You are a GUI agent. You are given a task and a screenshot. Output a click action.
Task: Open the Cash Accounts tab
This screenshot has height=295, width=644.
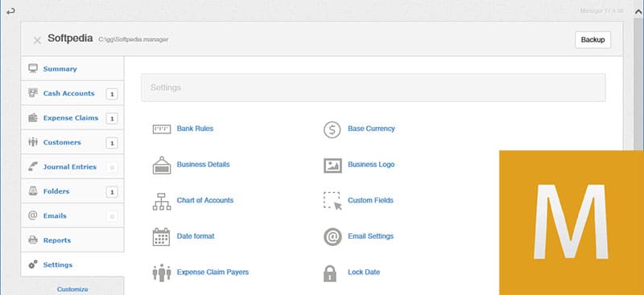pyautogui.click(x=72, y=93)
